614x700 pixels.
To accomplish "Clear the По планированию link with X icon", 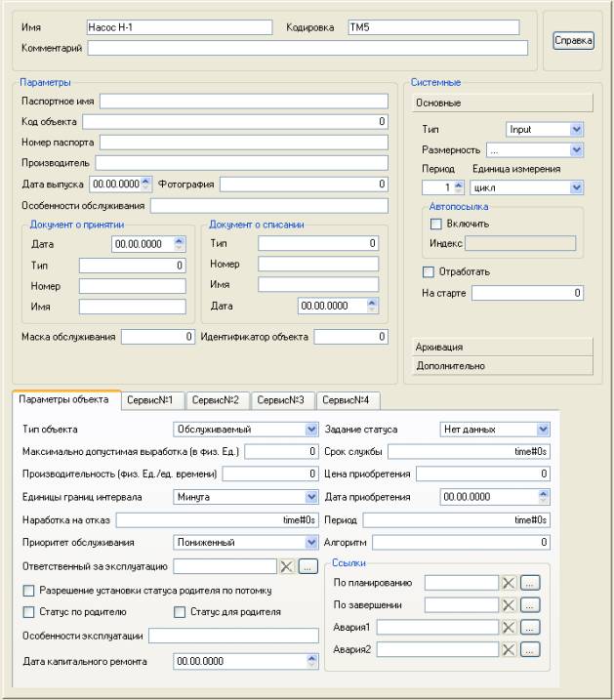I will (509, 583).
